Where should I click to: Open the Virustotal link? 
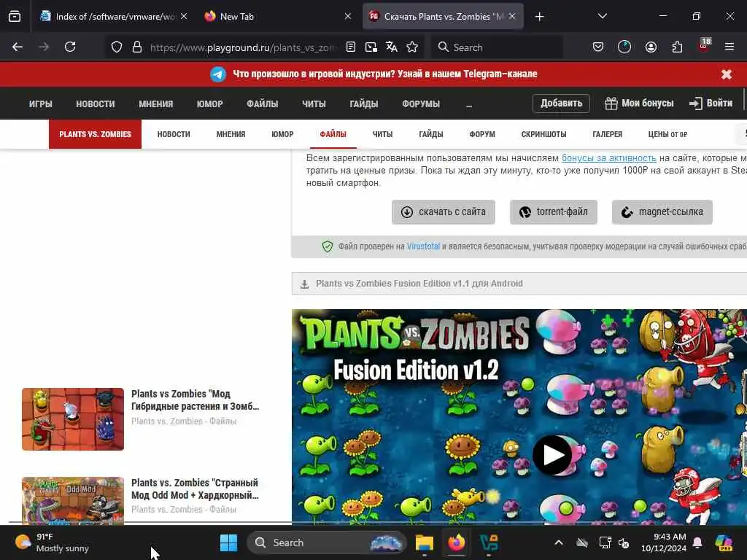[423, 246]
